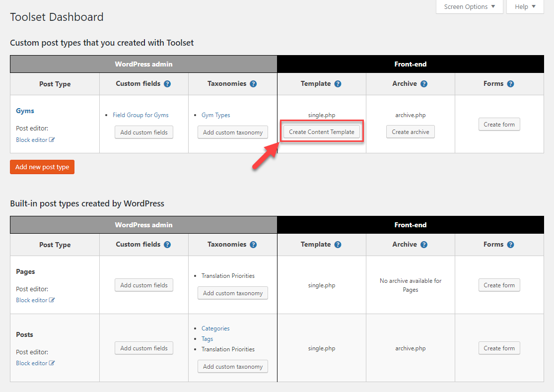Click help icon beside Forms in custom post types table
This screenshot has width=554, height=392.
point(510,84)
